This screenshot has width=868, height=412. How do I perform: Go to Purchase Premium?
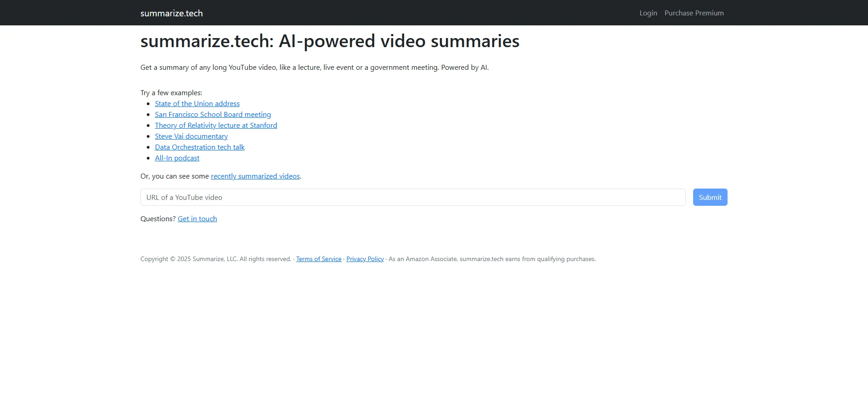pyautogui.click(x=694, y=13)
